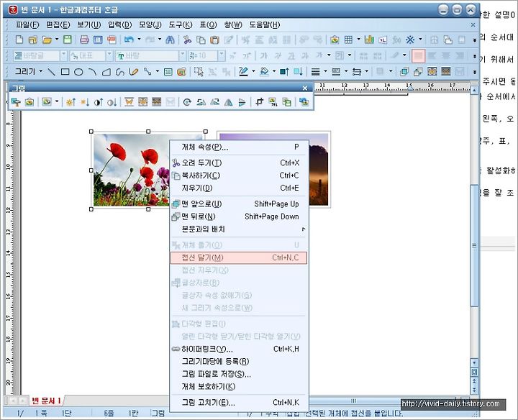Image resolution: width=518 pixels, height=420 pixels.
Task: Select the rectangle drawing tool
Action: pyautogui.click(x=65, y=72)
